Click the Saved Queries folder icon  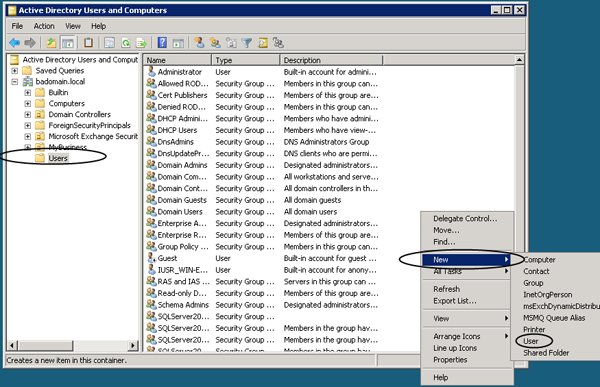tap(27, 70)
